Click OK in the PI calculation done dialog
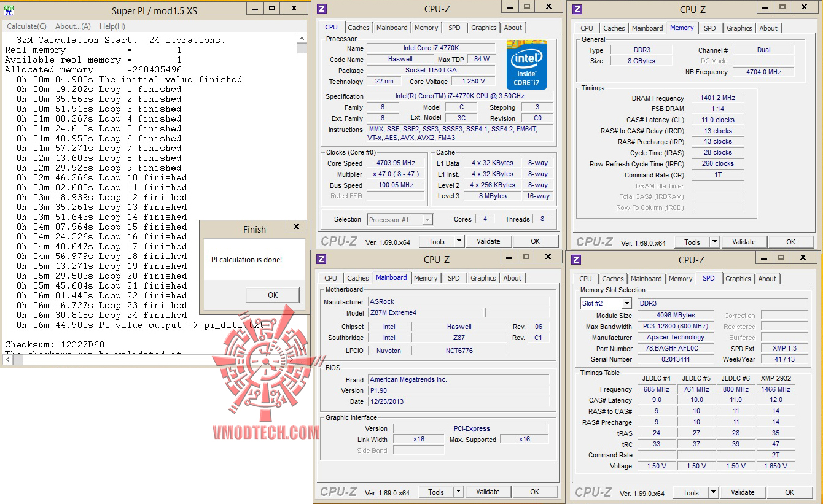 (273, 295)
